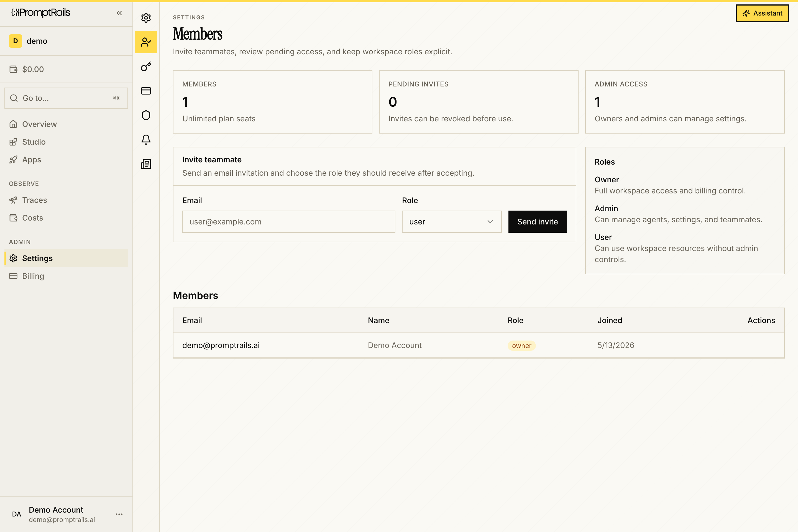798x532 pixels.
Task: Collapse the sidebar with double-chevron icon
Action: tap(119, 13)
